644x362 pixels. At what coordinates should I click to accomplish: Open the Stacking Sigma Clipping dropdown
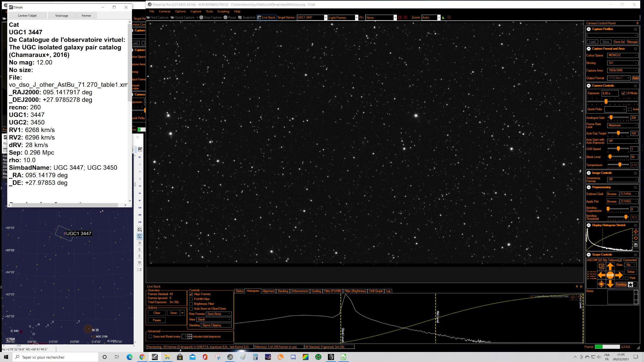pos(216,325)
